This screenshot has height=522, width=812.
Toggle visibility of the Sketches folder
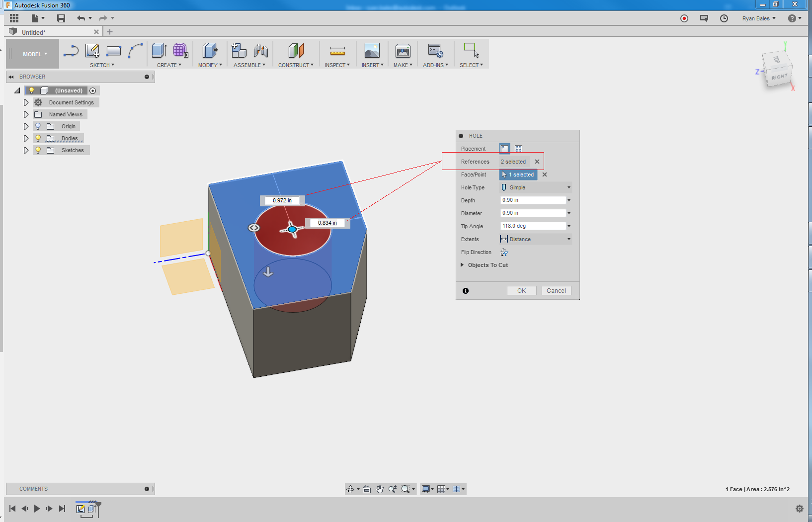pos(38,150)
